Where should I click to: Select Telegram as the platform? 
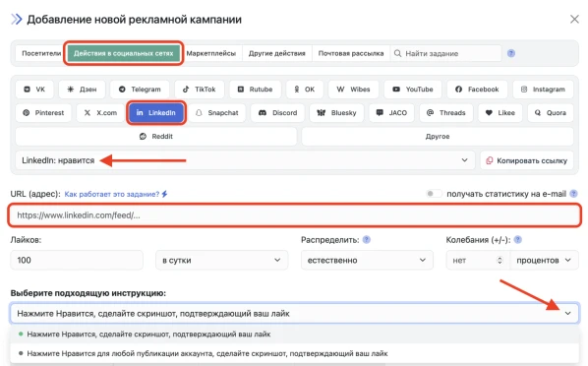click(140, 90)
